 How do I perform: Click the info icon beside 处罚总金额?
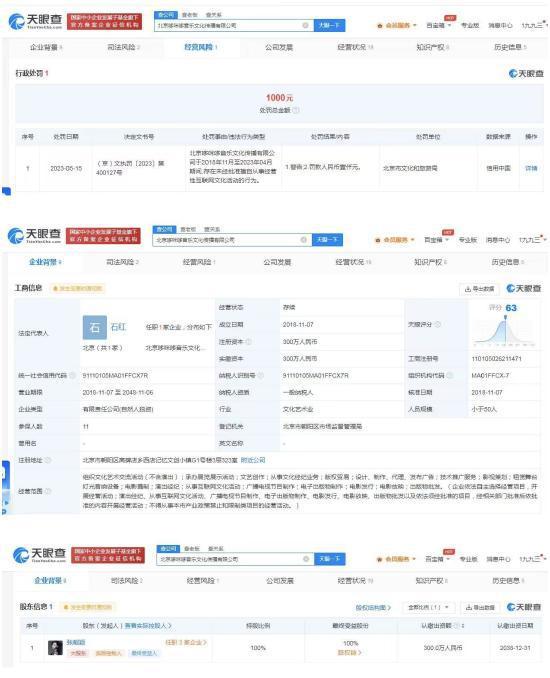coord(296,110)
